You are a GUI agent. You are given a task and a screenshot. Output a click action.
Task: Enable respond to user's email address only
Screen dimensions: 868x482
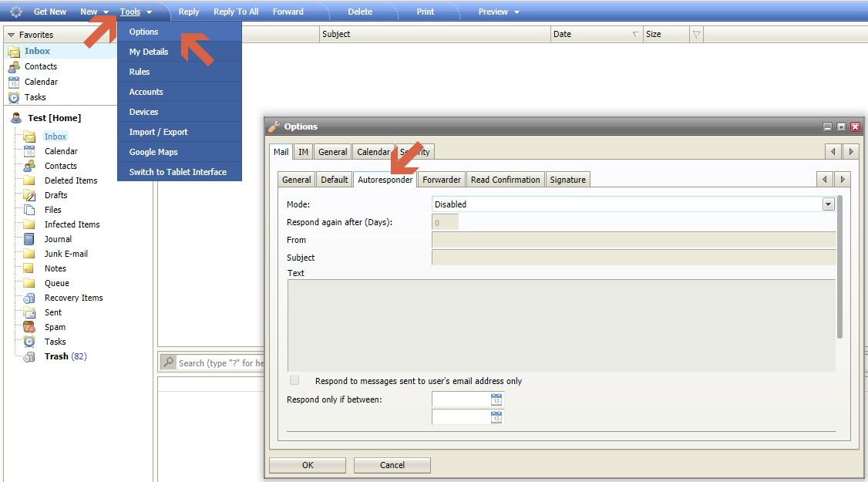(x=294, y=381)
